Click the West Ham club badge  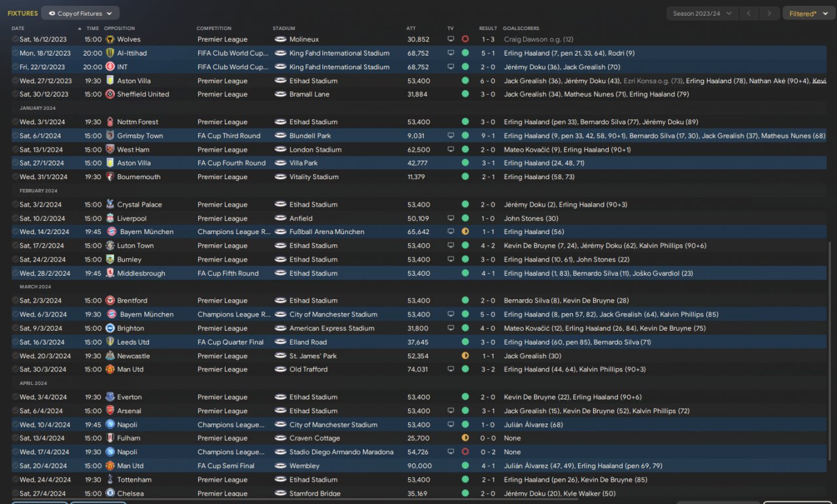(x=110, y=150)
